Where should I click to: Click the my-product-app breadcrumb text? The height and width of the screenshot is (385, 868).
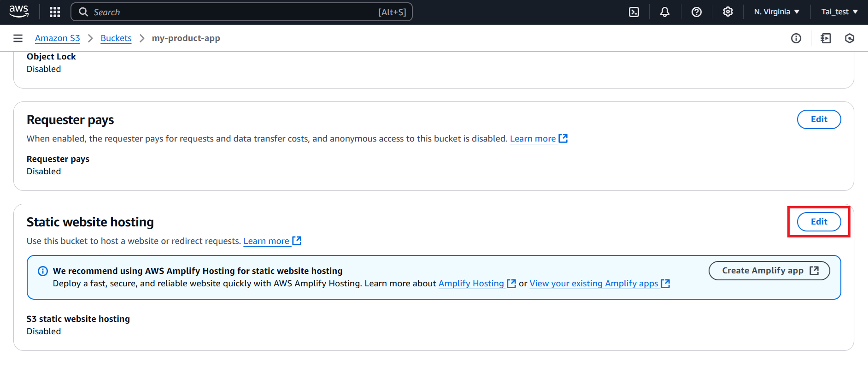(x=186, y=38)
